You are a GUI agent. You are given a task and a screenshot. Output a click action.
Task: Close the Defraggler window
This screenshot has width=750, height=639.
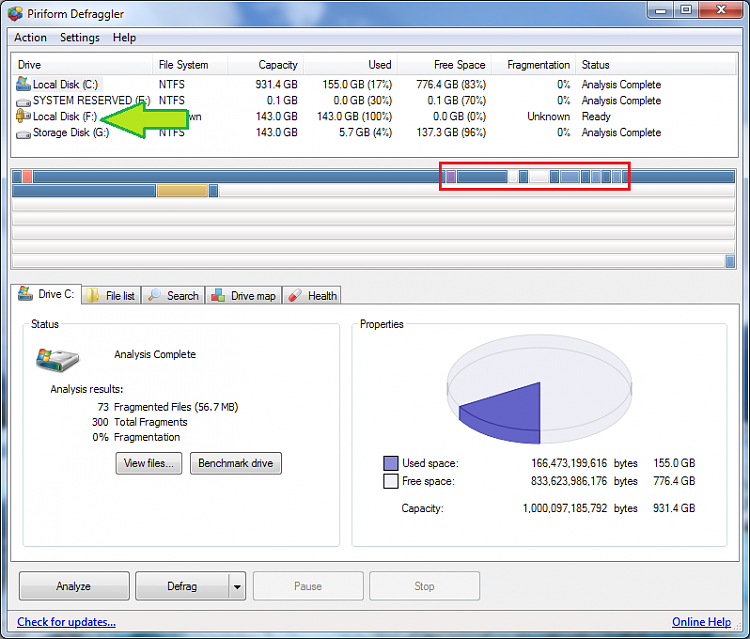pyautogui.click(x=721, y=10)
